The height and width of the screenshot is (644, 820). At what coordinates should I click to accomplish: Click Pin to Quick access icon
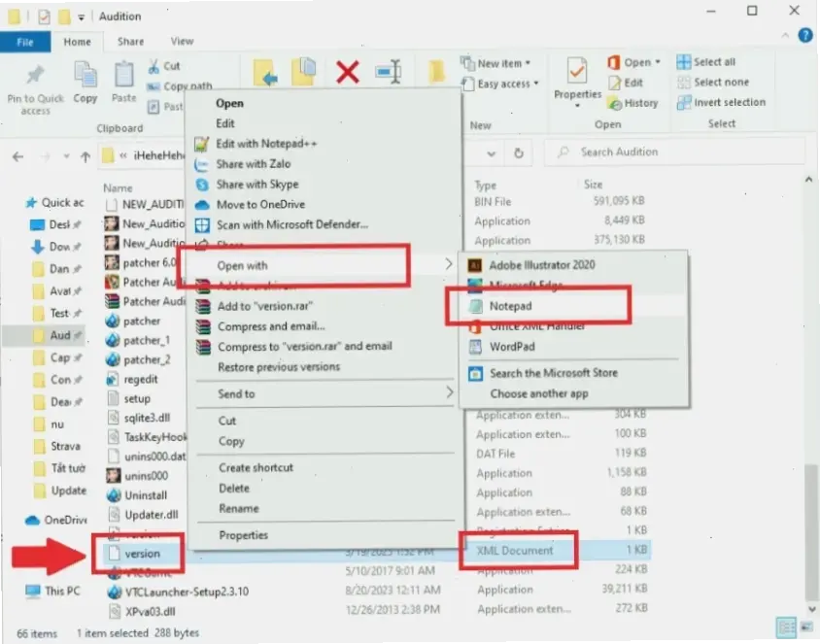[36, 74]
